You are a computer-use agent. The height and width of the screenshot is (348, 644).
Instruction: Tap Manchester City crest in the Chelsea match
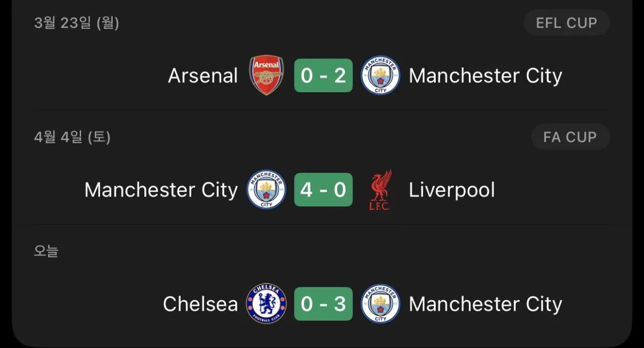(x=380, y=304)
